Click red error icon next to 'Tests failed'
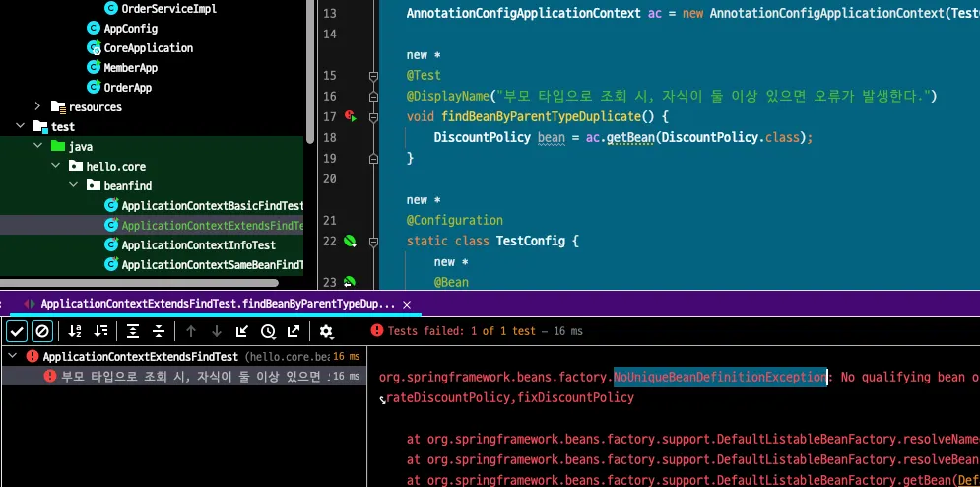The width and height of the screenshot is (980, 487). 376,330
